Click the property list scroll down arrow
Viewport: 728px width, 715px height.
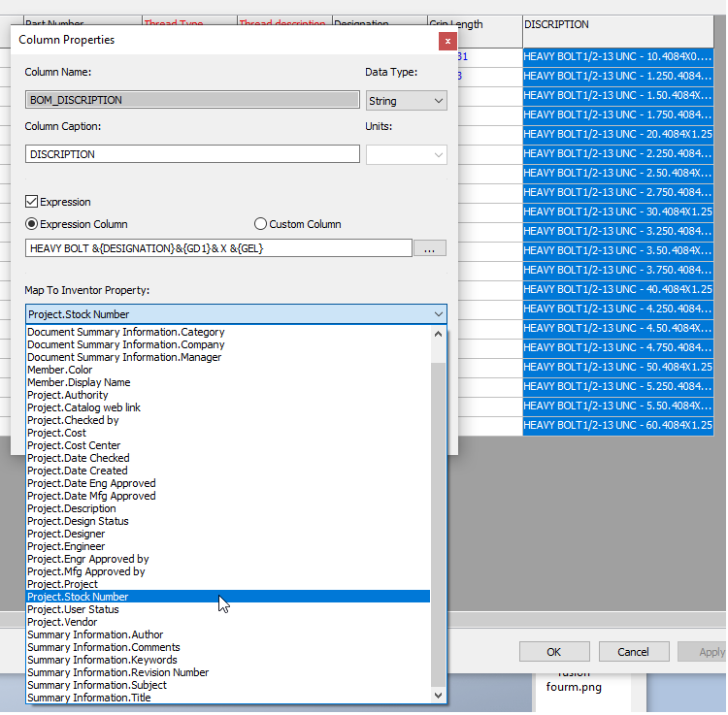(438, 695)
